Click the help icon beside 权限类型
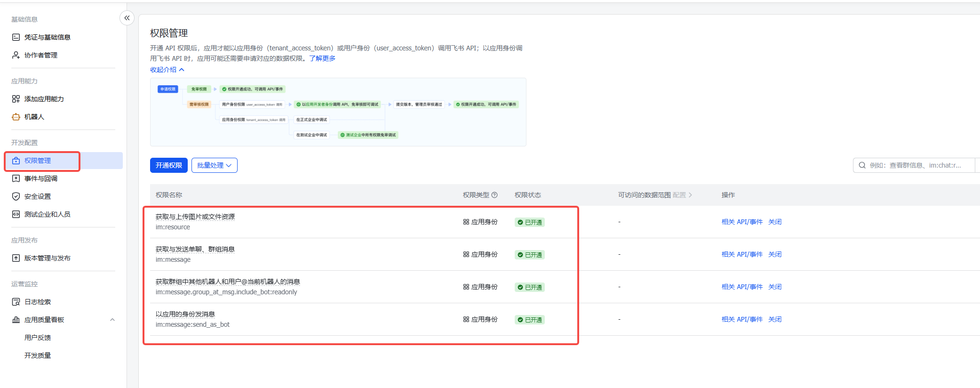This screenshot has height=388, width=980. coord(494,195)
